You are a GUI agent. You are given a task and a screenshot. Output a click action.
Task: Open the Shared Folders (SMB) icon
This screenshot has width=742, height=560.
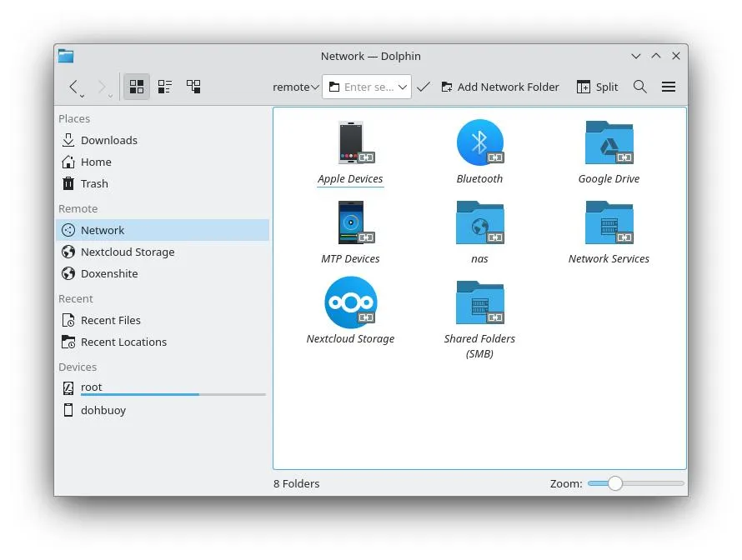click(480, 302)
